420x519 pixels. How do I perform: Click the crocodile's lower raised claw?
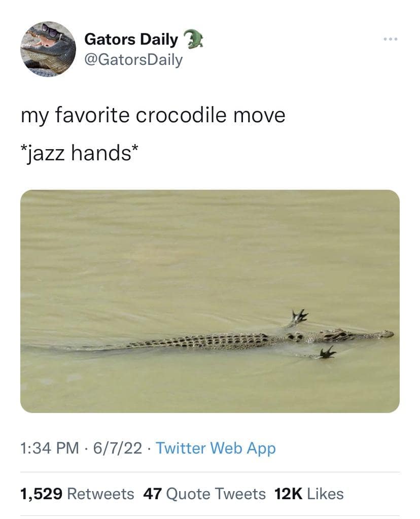[x=327, y=352]
